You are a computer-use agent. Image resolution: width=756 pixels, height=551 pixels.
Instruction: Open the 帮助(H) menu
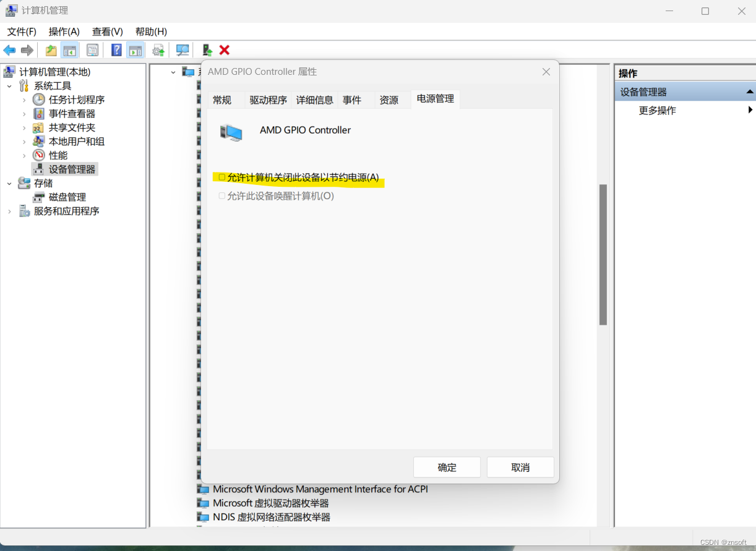pyautogui.click(x=151, y=32)
